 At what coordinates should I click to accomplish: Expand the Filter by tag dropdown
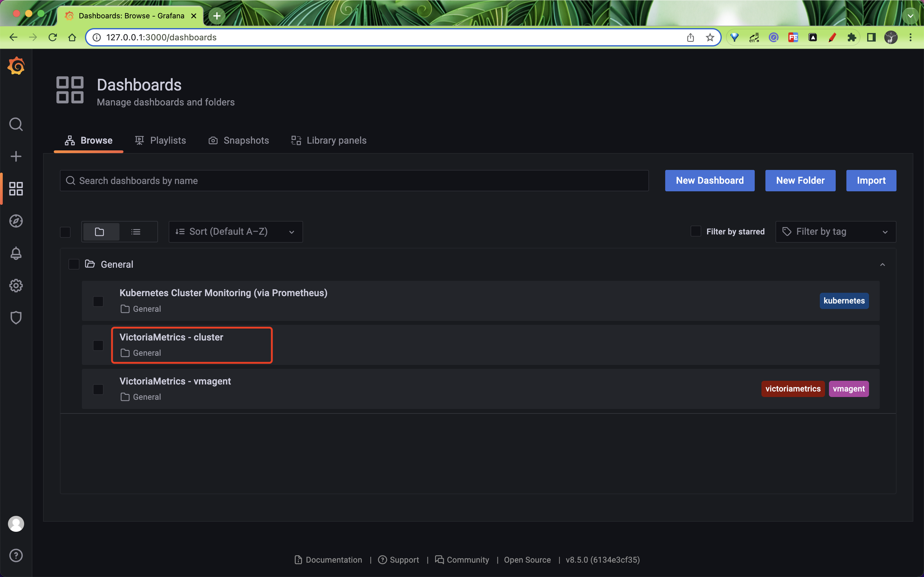836,232
